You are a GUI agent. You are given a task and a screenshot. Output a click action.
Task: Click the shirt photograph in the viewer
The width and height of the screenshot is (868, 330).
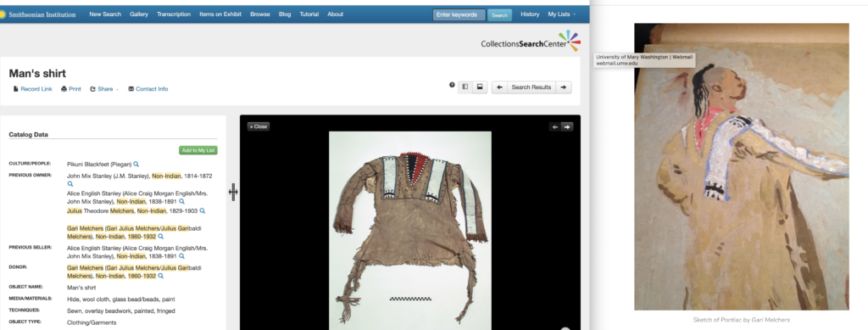coord(410,231)
